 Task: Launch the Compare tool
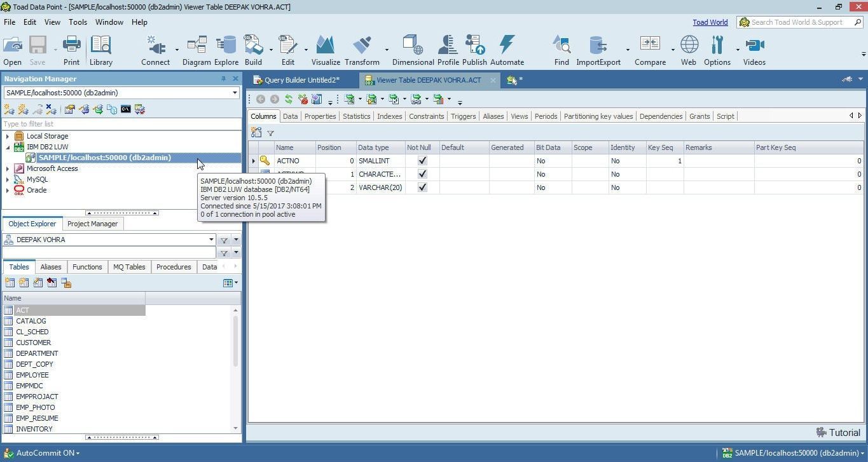coord(650,50)
